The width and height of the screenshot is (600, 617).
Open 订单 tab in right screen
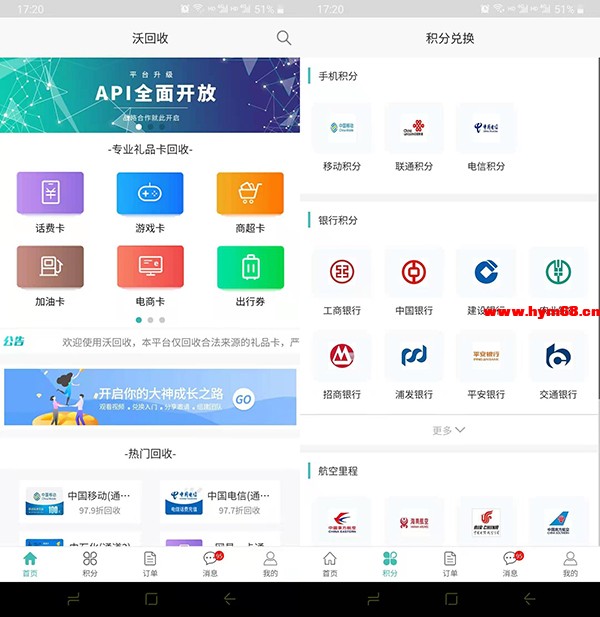(450, 564)
